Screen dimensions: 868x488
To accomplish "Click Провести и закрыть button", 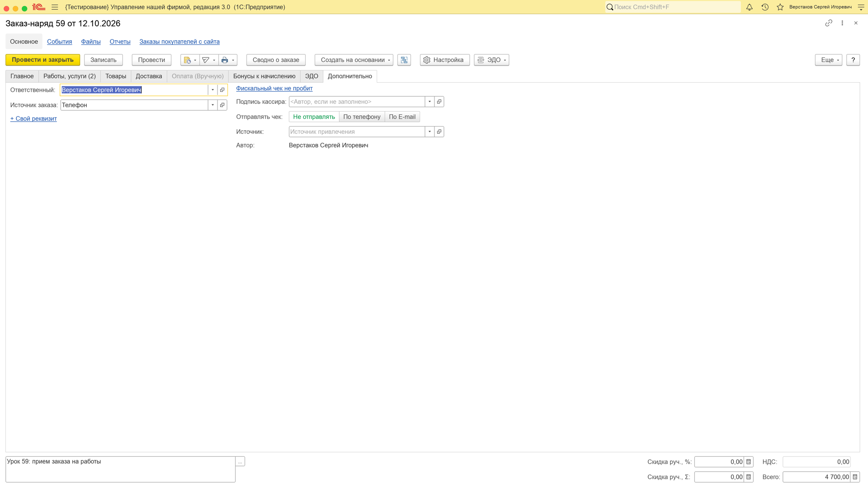I will click(x=42, y=60).
